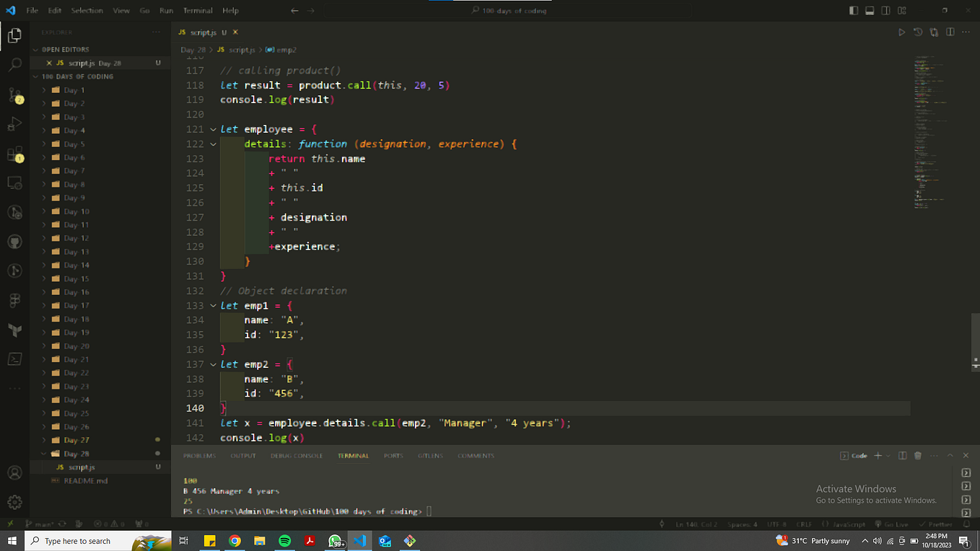Open the Explorer view in activity bar
Image resolution: width=980 pixels, height=551 pixels.
[x=14, y=35]
